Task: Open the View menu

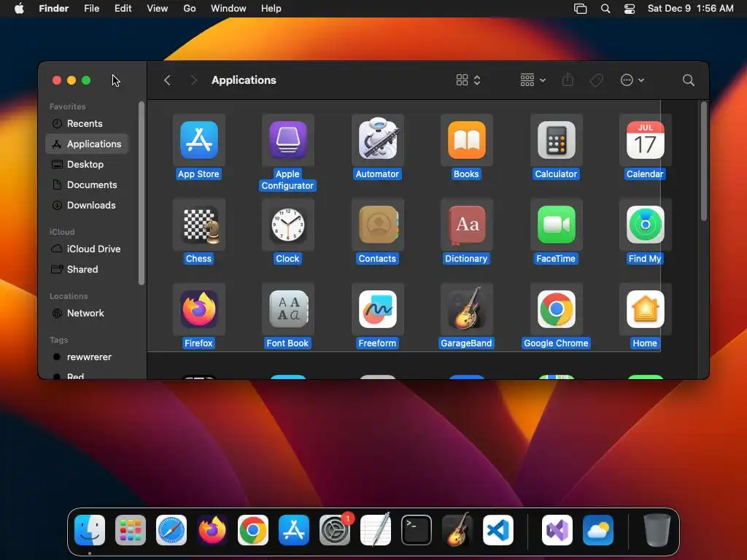Action: click(x=158, y=9)
